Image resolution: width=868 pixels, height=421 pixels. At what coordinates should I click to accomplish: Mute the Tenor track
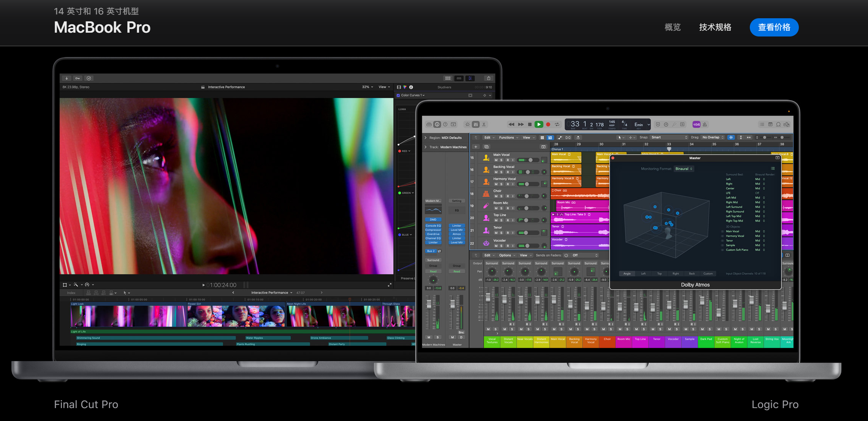(x=496, y=233)
